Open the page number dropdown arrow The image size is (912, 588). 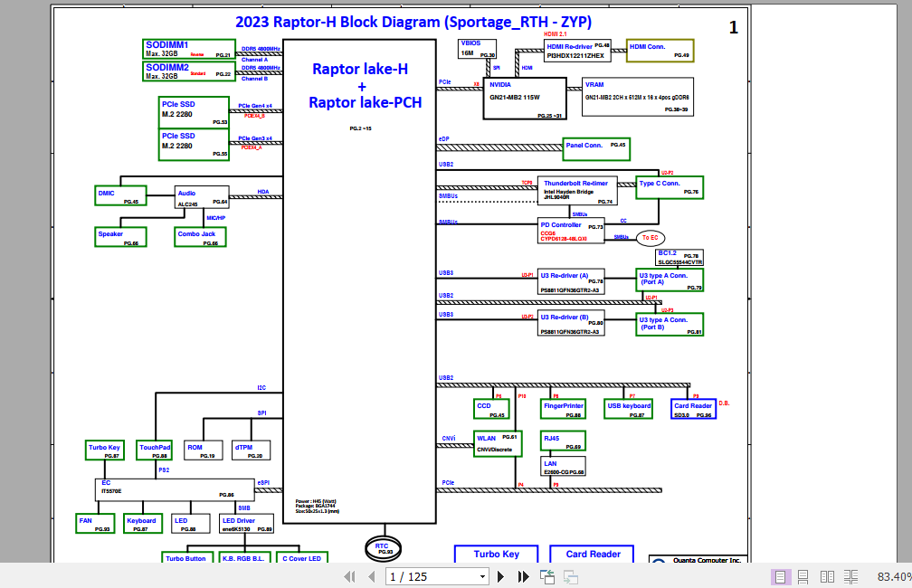coord(482,577)
